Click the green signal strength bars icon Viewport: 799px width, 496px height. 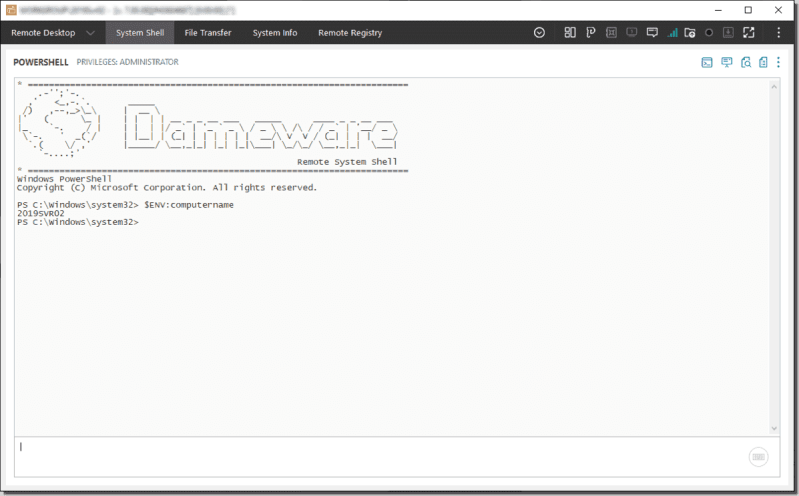673,33
